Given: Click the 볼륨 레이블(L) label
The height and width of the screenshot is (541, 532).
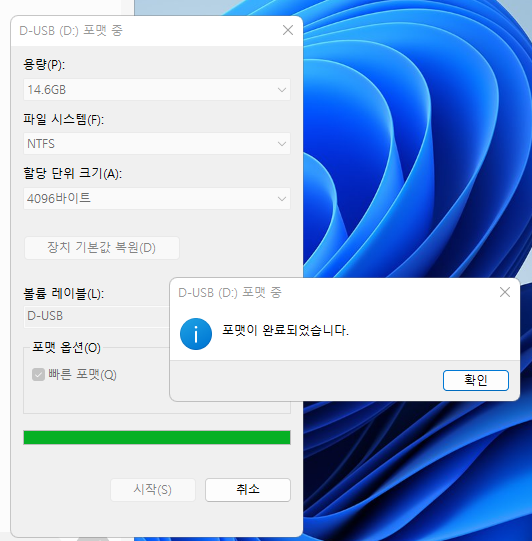Looking at the screenshot, I should [x=63, y=294].
